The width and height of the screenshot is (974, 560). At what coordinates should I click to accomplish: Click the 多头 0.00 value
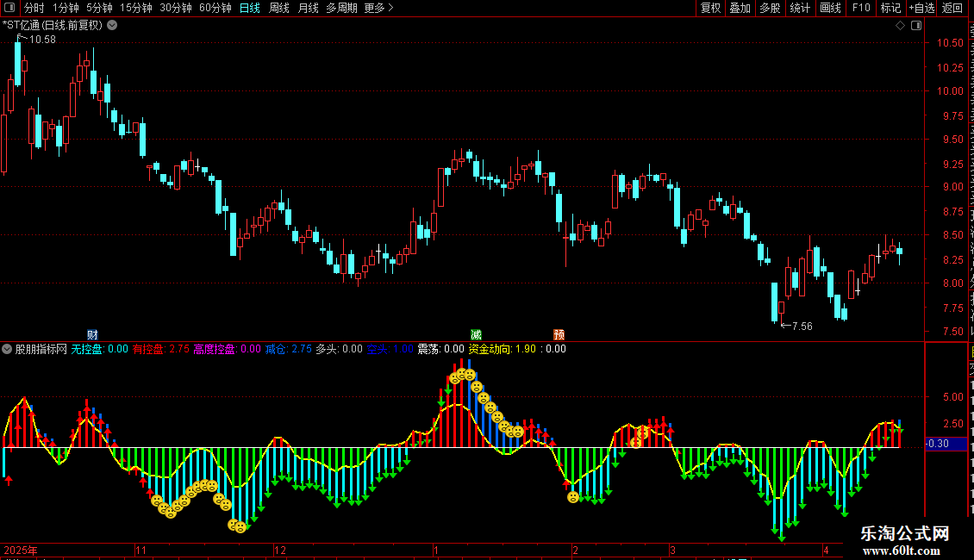coord(339,349)
